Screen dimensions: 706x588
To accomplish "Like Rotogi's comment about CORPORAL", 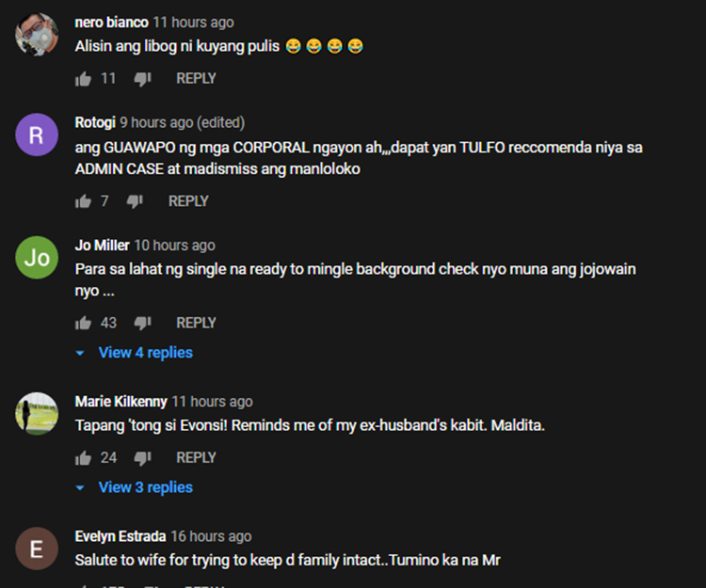I will click(83, 201).
